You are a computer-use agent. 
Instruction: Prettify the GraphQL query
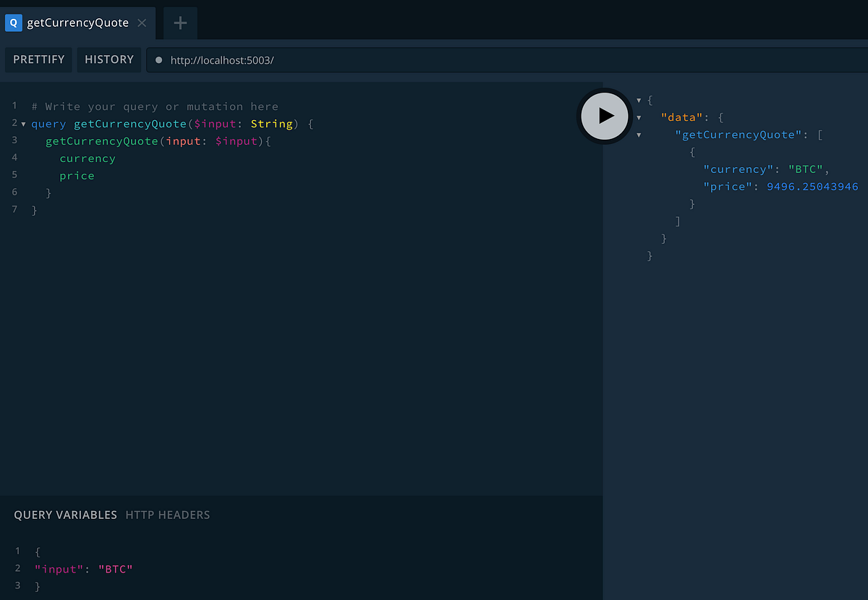pos(38,59)
